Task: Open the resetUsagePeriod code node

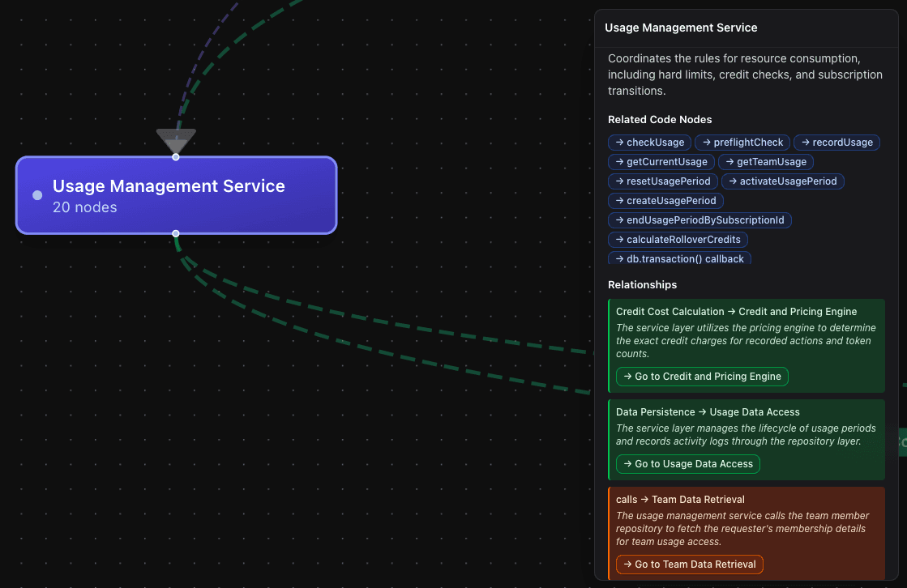Action: click(x=662, y=181)
